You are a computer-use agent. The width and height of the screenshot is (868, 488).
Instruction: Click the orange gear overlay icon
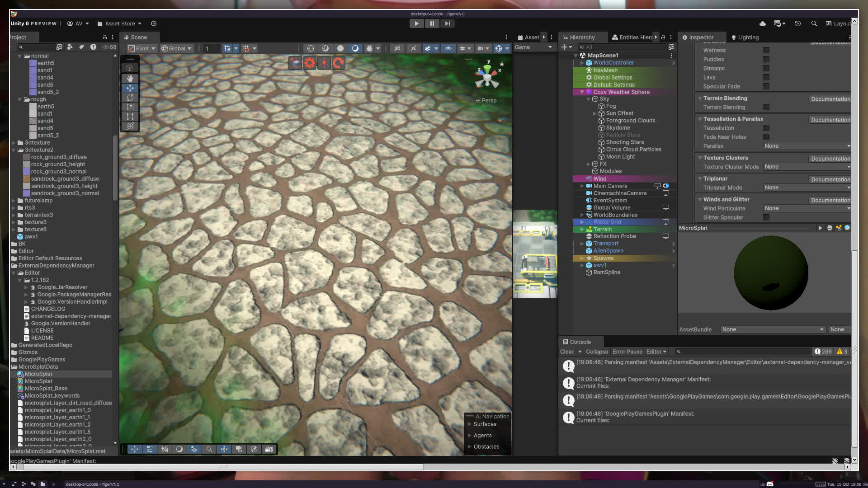[310, 63]
